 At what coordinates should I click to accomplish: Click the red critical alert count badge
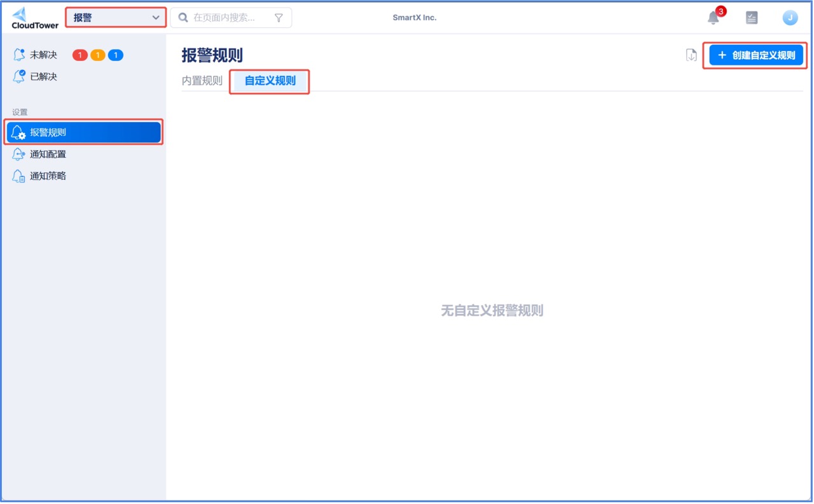(80, 55)
